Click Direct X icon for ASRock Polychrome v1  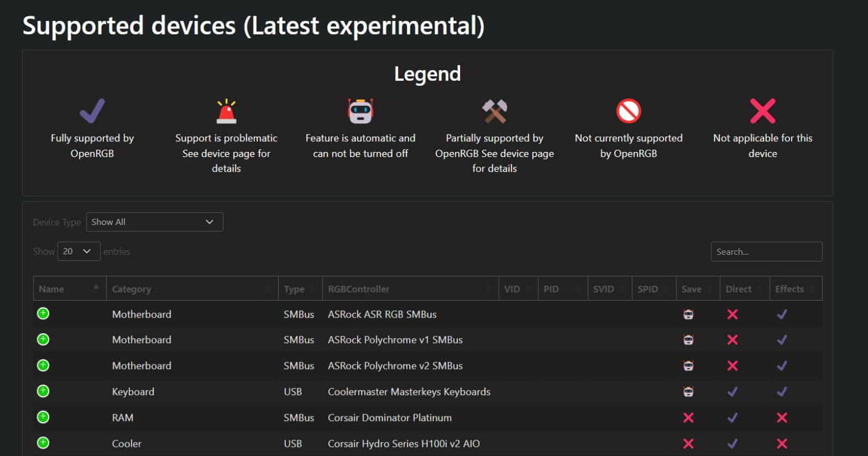[x=732, y=340]
